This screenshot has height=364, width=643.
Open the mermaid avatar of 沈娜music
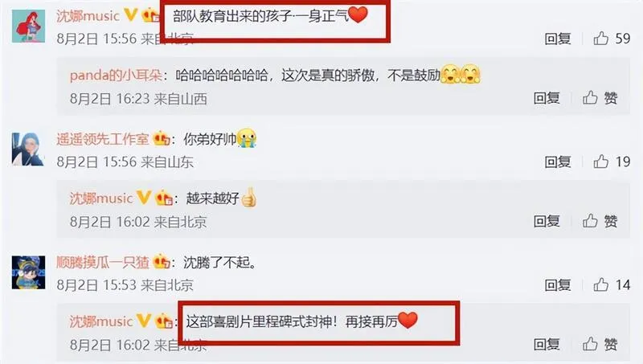click(28, 27)
